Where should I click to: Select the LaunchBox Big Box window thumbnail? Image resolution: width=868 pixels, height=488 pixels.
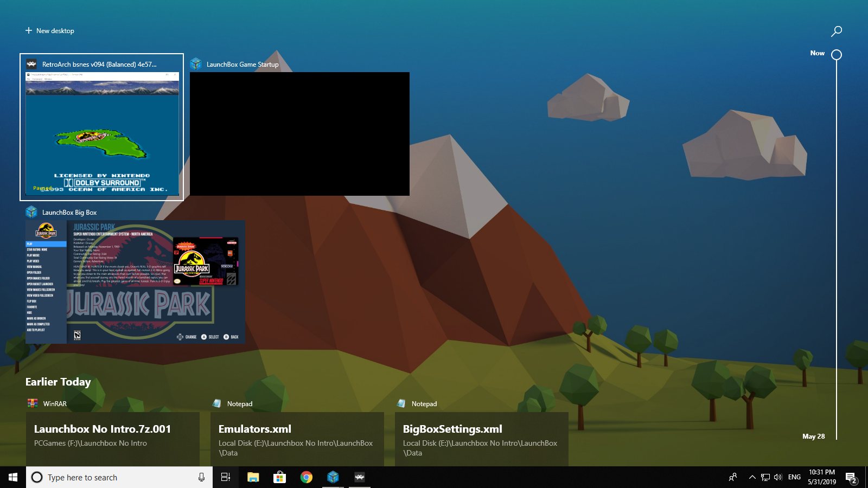(x=135, y=282)
